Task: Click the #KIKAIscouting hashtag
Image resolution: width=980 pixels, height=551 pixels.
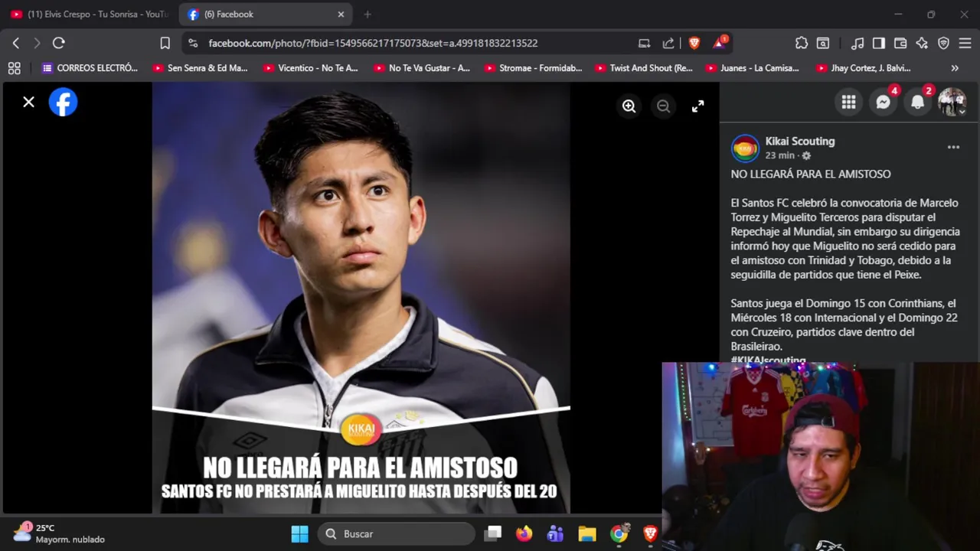Action: 768,360
